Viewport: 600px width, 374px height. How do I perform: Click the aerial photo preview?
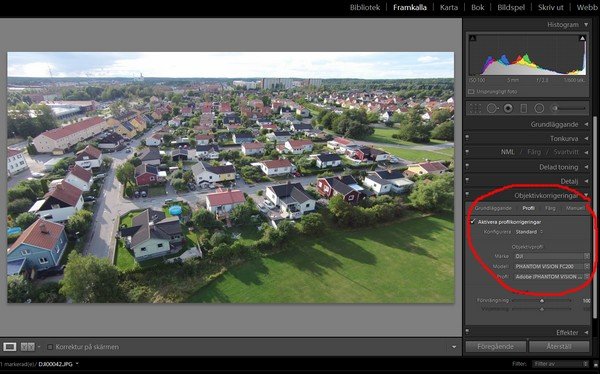click(x=231, y=178)
